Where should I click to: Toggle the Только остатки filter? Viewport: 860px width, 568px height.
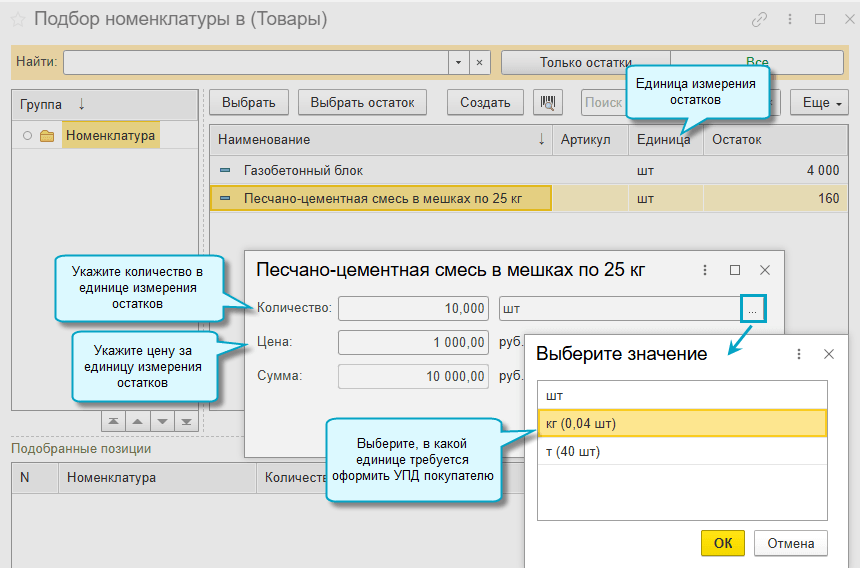[x=585, y=63]
